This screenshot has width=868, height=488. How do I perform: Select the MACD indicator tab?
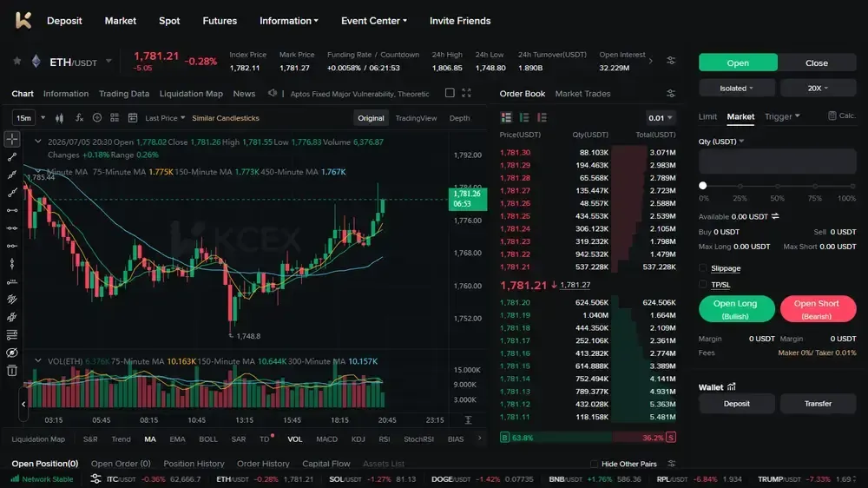tap(326, 439)
